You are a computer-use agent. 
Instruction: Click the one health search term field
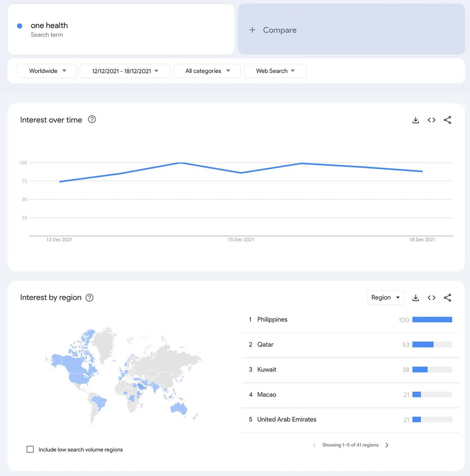coord(49,26)
